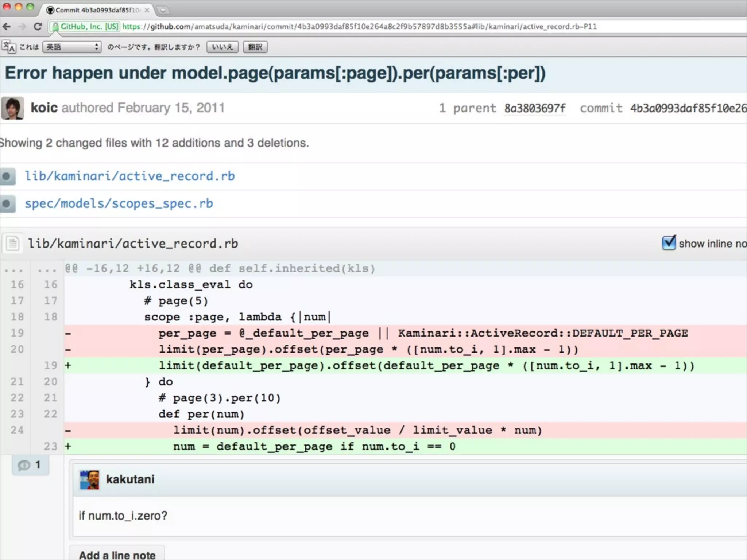Click the browser back arrow
Viewport: 747px width, 560px height.
point(7,27)
